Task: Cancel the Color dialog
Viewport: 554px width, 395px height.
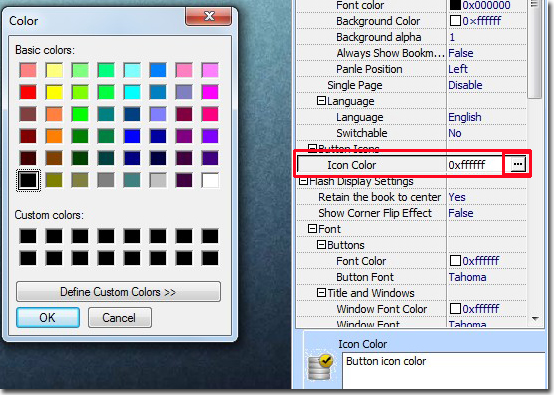Action: tap(120, 317)
